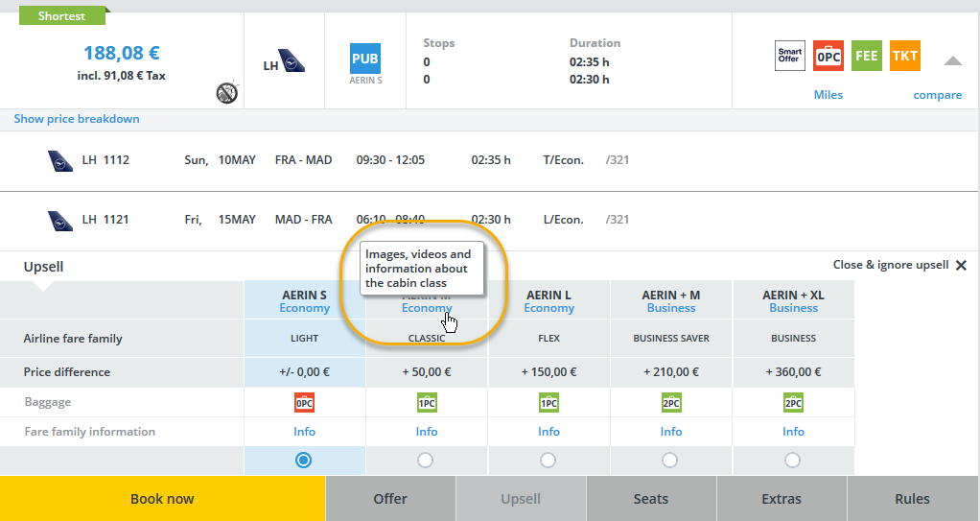Select the AERIN S Light fare radio button
Screen dimensions: 980x521
304,461
